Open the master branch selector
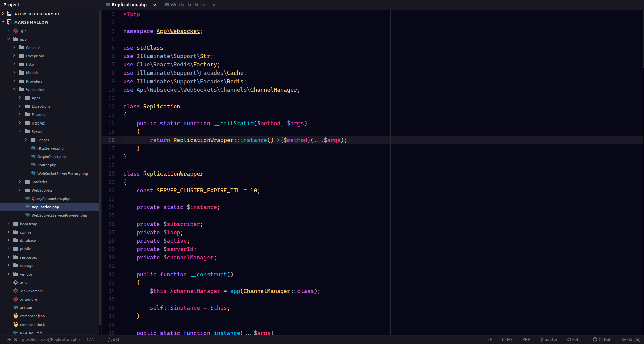This screenshot has width=644, height=344. pos(549,340)
